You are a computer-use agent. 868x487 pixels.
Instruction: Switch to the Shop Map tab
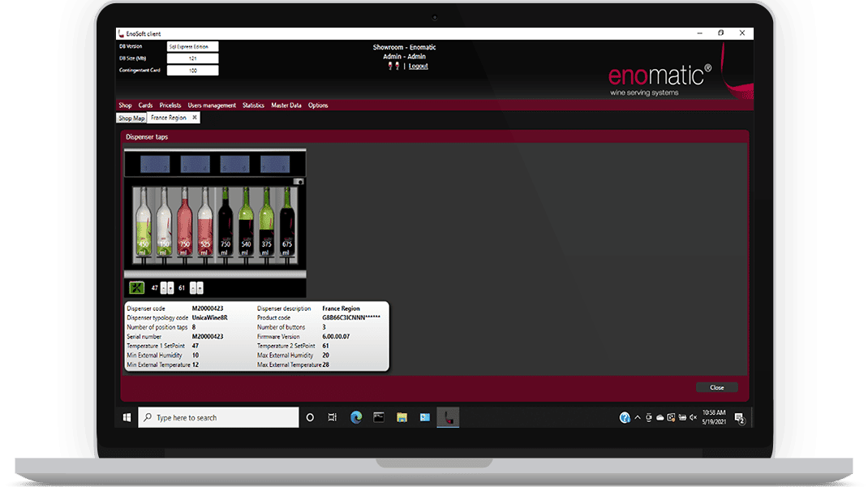pyautogui.click(x=131, y=118)
